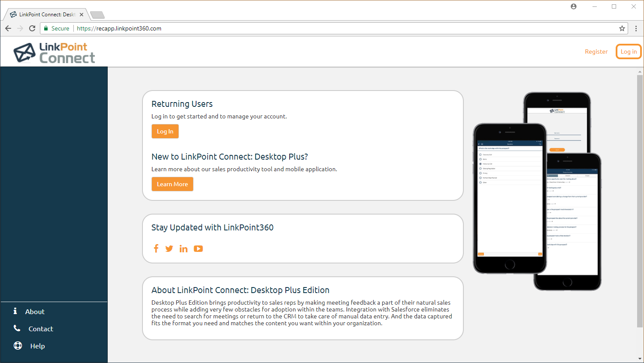
Task: Bookmark page with the star icon
Action: click(x=622, y=28)
